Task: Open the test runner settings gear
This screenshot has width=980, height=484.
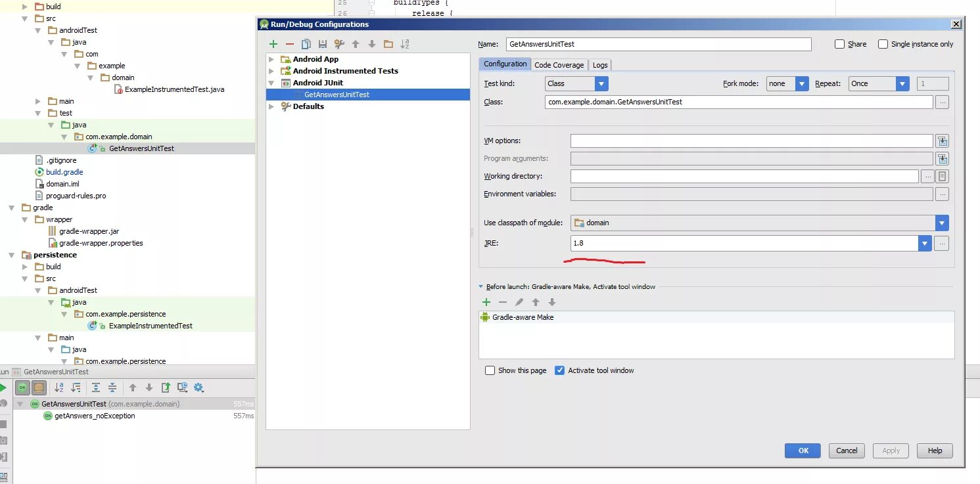Action: pos(198,387)
